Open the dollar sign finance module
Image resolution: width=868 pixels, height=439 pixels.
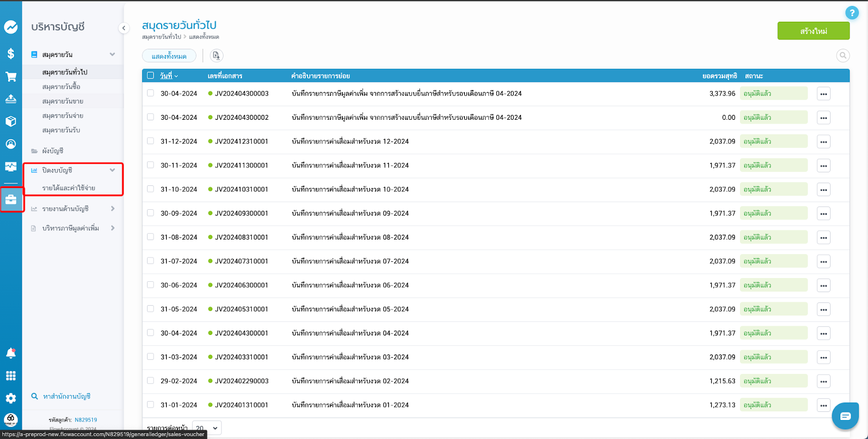[x=11, y=54]
